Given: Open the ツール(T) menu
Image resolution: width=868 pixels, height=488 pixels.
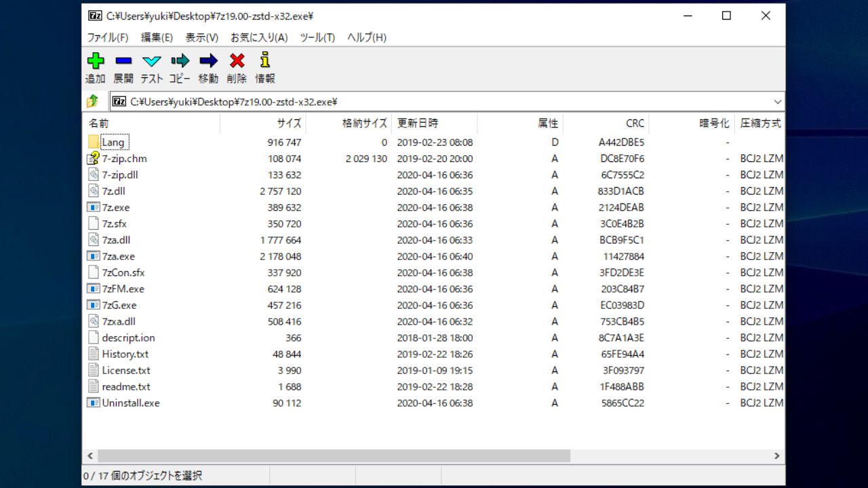Looking at the screenshot, I should 317,37.
